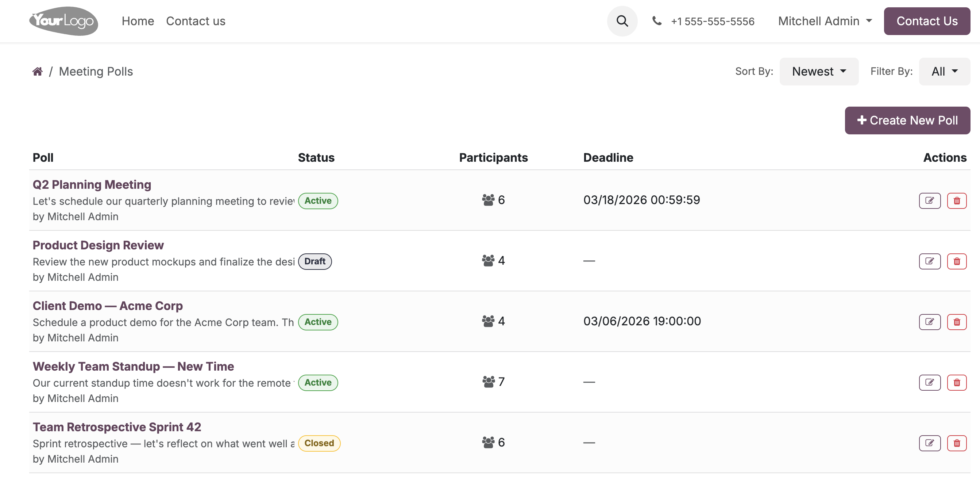Open the Client Demo — Acme Corp poll
The width and height of the screenshot is (980, 490).
(x=108, y=306)
